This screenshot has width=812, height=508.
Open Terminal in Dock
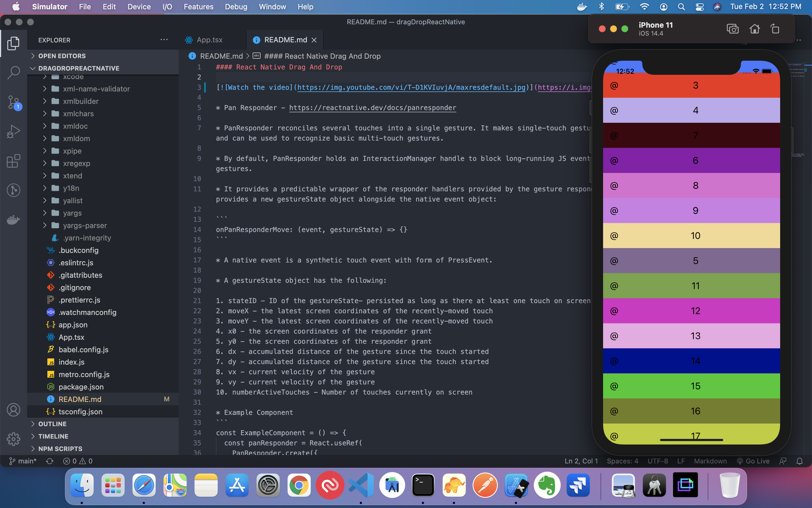pyautogui.click(x=423, y=485)
